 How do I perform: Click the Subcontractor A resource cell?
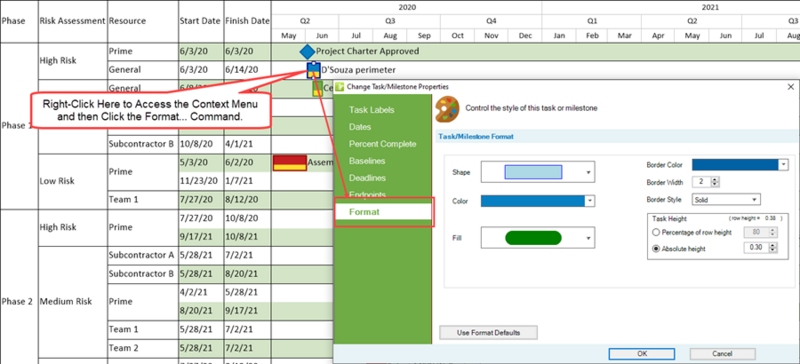point(141,255)
